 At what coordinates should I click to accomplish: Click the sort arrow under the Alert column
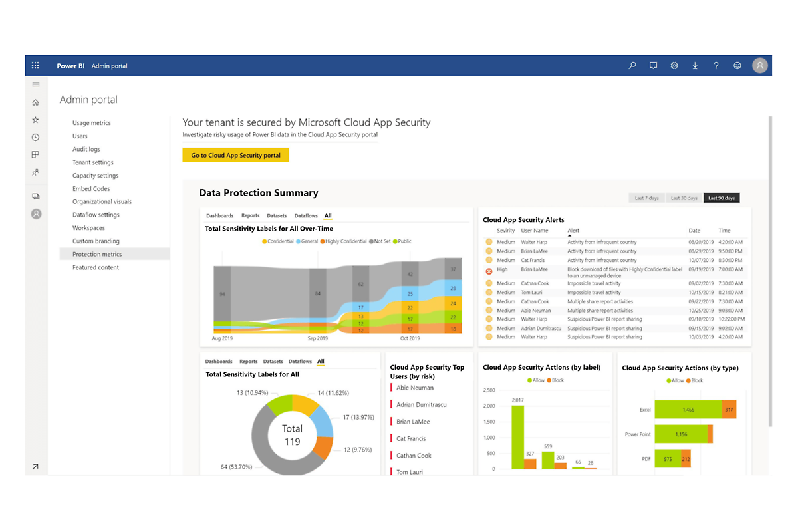point(570,236)
